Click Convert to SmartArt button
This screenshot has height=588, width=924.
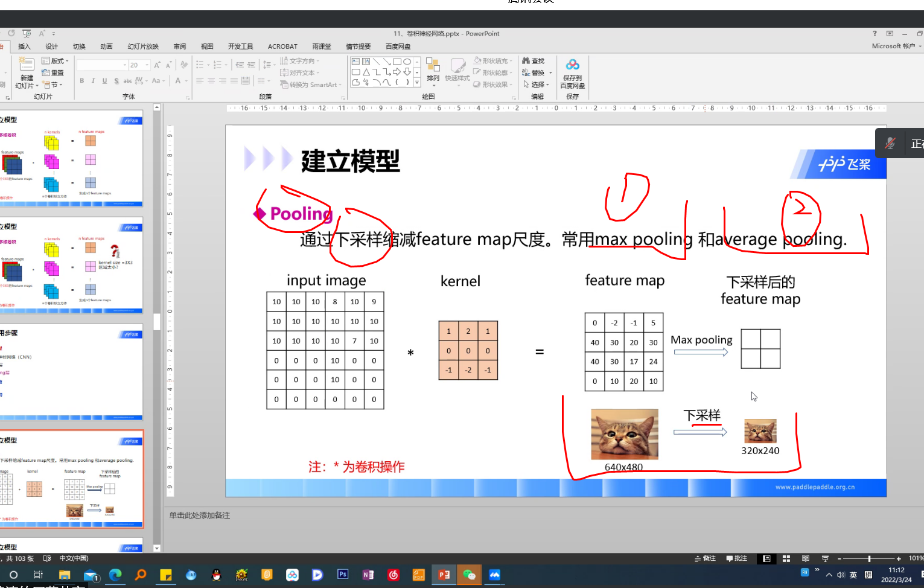(310, 85)
